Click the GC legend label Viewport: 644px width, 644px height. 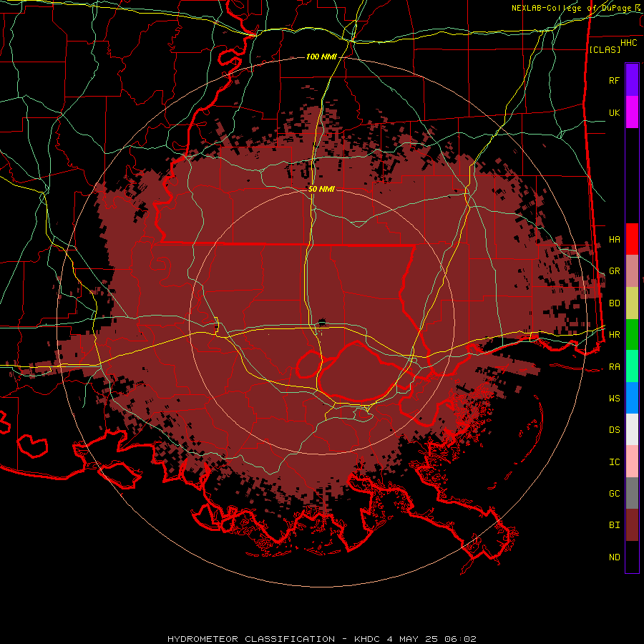(x=614, y=494)
